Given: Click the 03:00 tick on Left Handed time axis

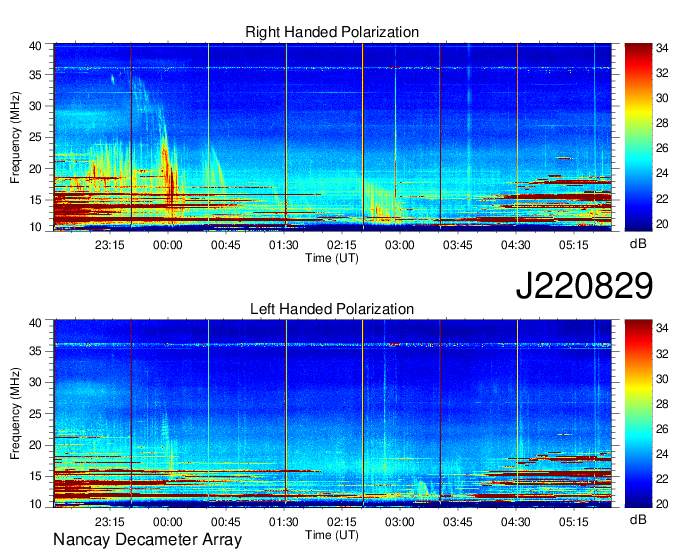Looking at the screenshot, I should pyautogui.click(x=399, y=522).
